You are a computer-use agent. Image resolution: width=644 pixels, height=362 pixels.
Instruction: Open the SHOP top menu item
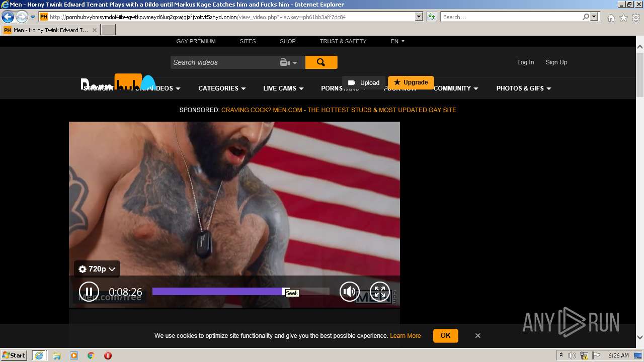288,41
